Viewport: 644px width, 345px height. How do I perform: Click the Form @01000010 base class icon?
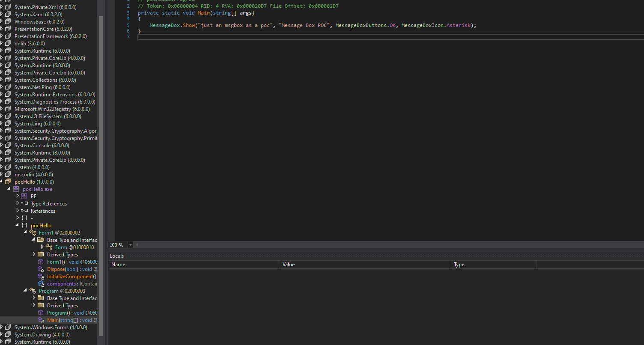click(49, 247)
